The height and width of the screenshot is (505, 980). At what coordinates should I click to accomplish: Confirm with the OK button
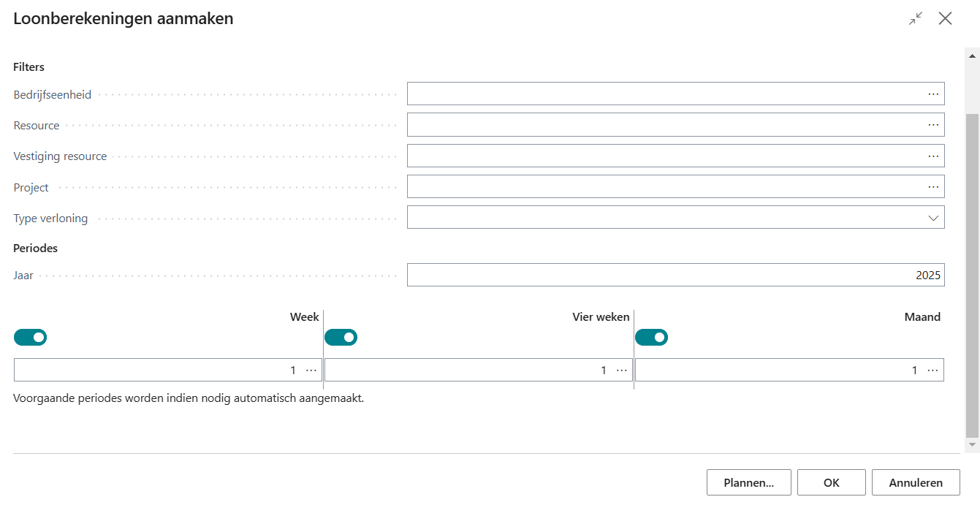point(831,482)
